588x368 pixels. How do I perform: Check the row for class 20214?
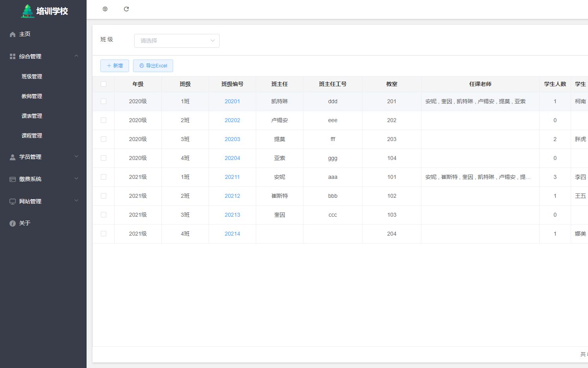pos(104,234)
